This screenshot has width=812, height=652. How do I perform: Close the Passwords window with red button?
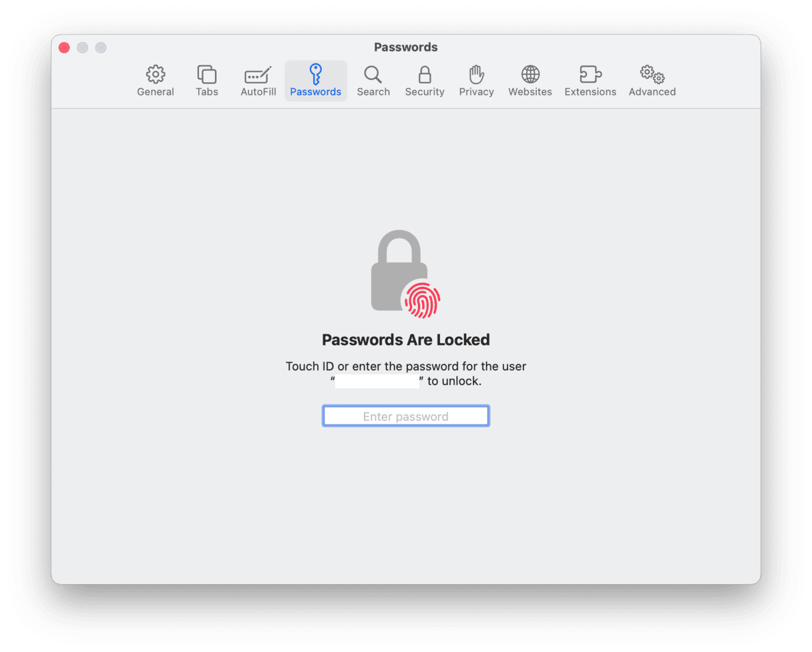click(x=64, y=47)
